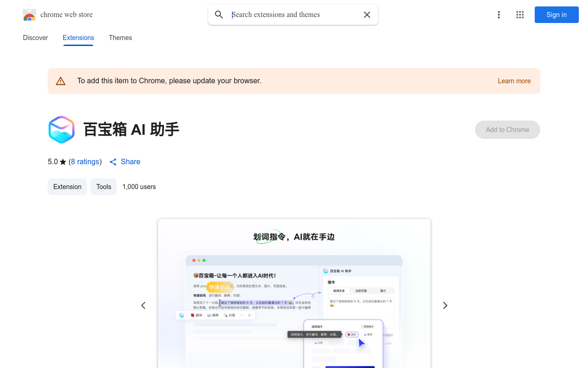Click the disabled Add to Chrome button
Viewport: 588px width, 368px height.
tap(508, 130)
